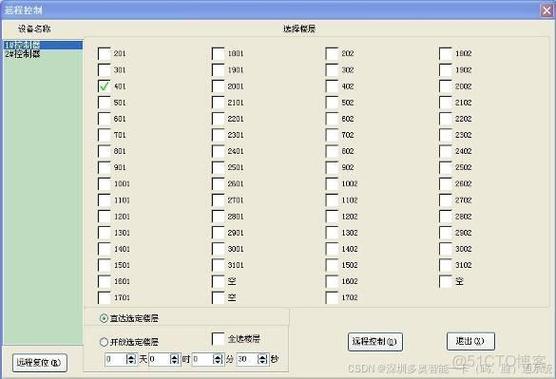The width and height of the screenshot is (556, 379).
Task: Choose the 直达选定楼层 radio option
Action: pyautogui.click(x=104, y=318)
